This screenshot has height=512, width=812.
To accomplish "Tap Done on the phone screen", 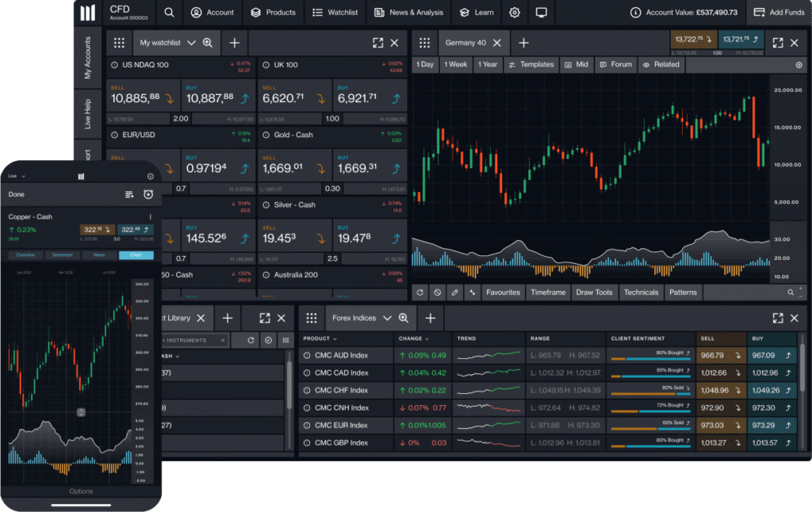I will coord(16,195).
